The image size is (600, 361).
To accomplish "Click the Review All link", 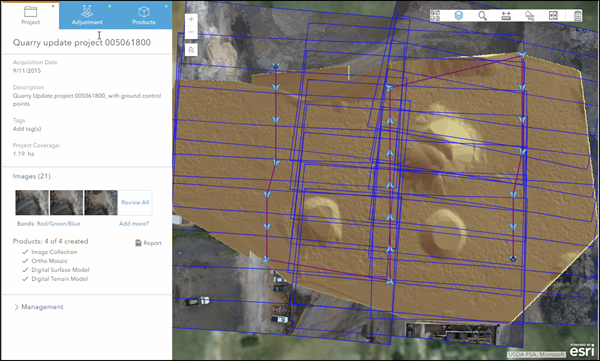I will coord(135,202).
